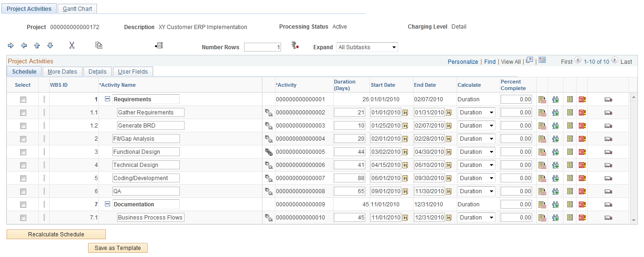Click the paste rows icon
Screen dimensions: 644x257
point(159,45)
